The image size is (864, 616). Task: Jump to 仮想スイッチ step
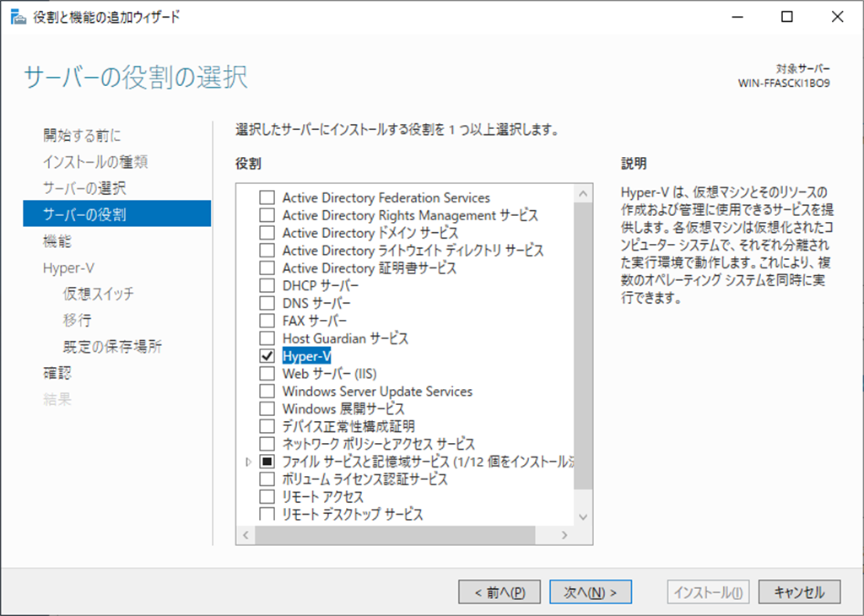[x=98, y=294]
